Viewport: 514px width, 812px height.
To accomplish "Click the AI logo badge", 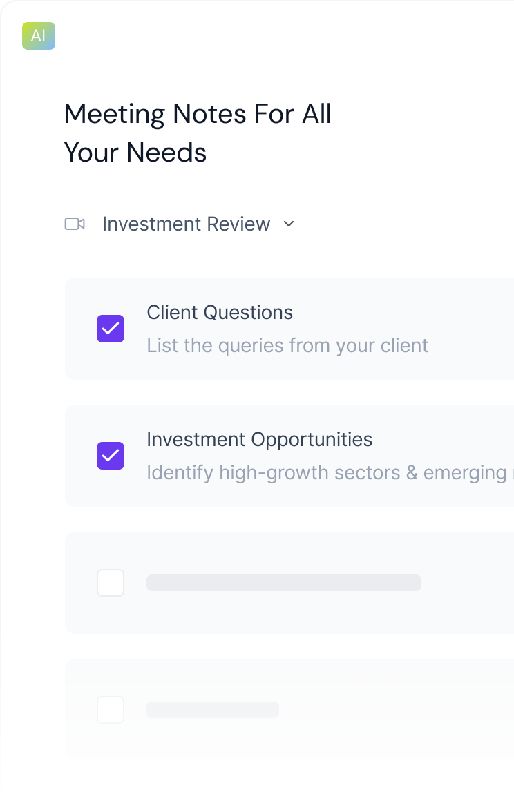I will click(38, 36).
